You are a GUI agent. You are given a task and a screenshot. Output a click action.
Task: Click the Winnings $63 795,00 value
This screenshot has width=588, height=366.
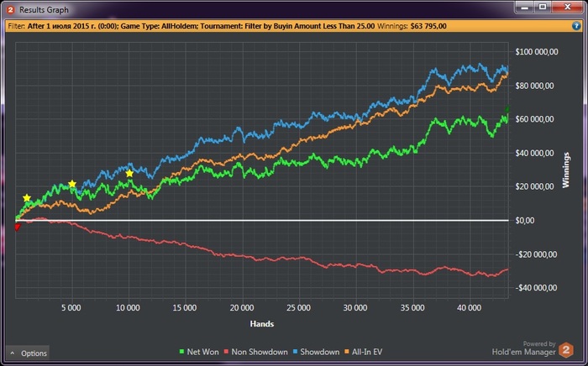tap(428, 26)
